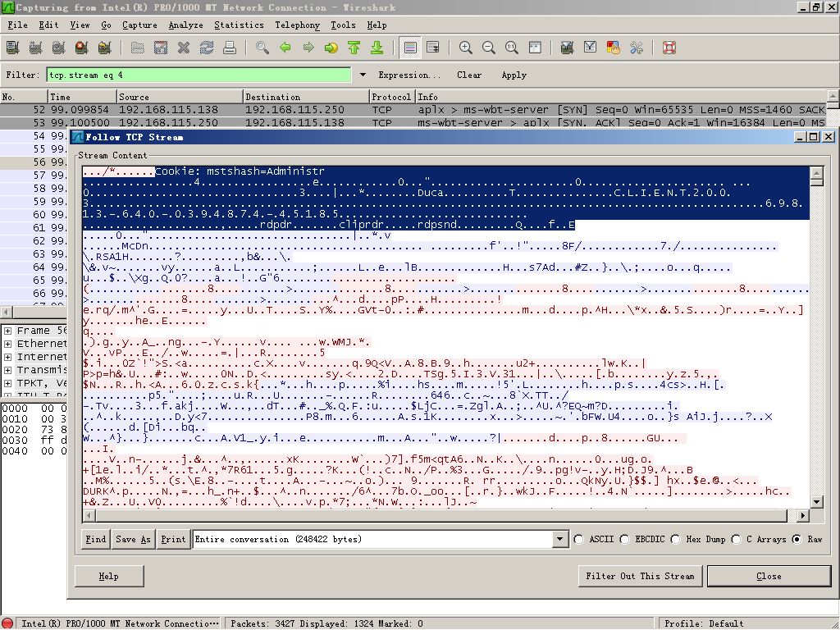Image resolution: width=840 pixels, height=630 pixels.
Task: Open the capture interfaces list icon
Action: tap(13, 48)
